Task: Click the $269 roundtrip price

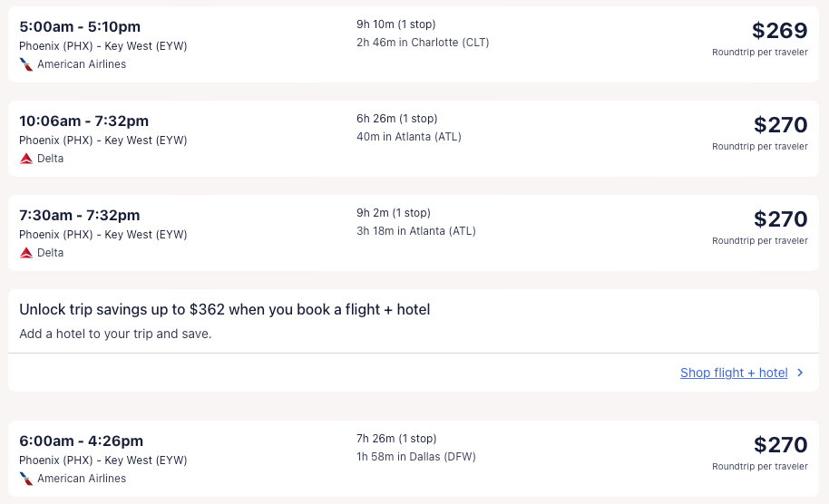Action: point(779,31)
